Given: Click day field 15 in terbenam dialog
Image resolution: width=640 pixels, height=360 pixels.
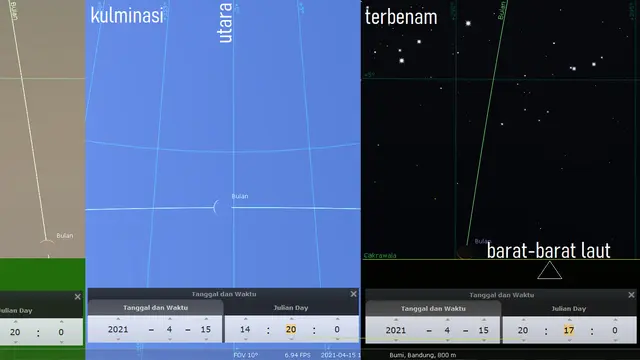Looking at the screenshot, I should tap(484, 330).
